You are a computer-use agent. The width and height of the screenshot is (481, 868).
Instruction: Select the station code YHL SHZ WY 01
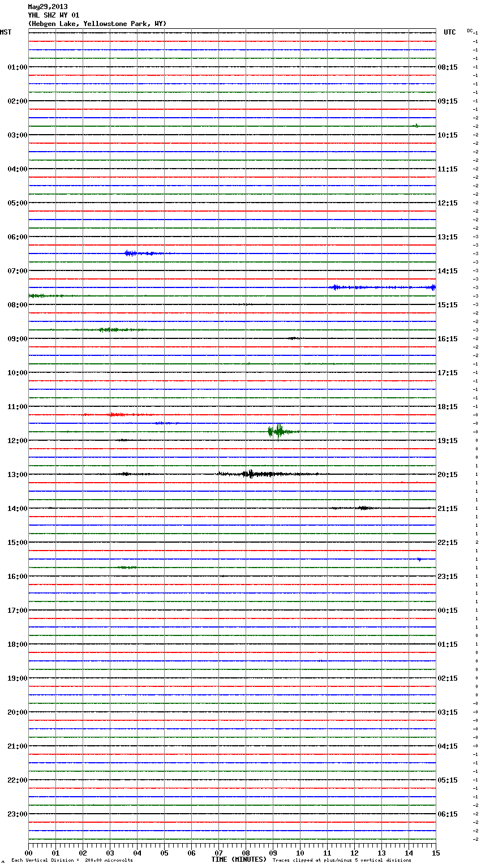[54, 15]
